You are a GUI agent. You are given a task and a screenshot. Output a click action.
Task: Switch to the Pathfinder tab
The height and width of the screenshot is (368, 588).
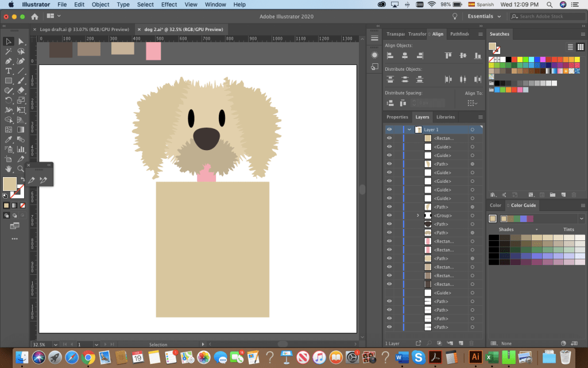click(459, 34)
